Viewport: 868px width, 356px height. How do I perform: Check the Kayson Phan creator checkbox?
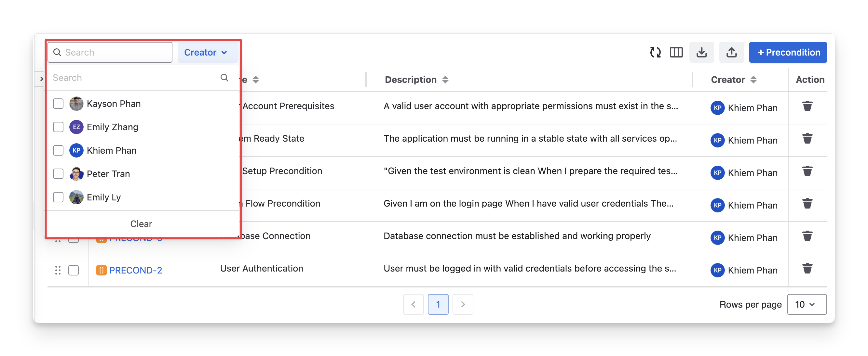pos(58,104)
